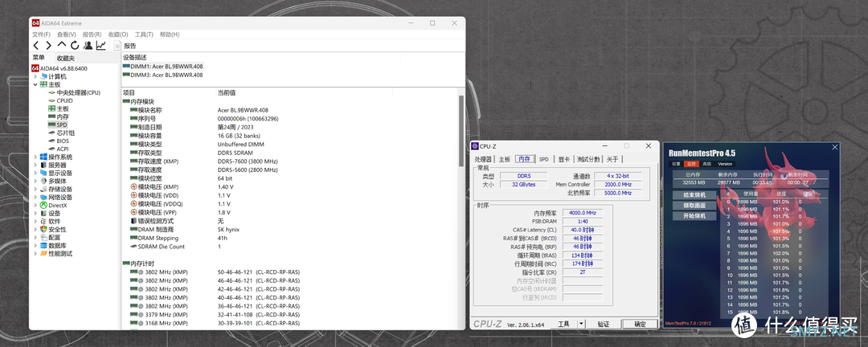The image size is (868, 347).
Task: Expand the 性能测试 tree node
Action: pos(35,254)
